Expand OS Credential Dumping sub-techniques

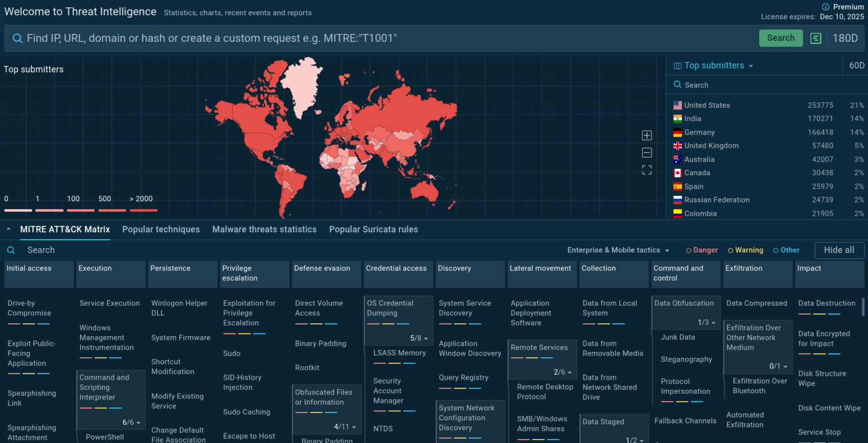pyautogui.click(x=415, y=339)
